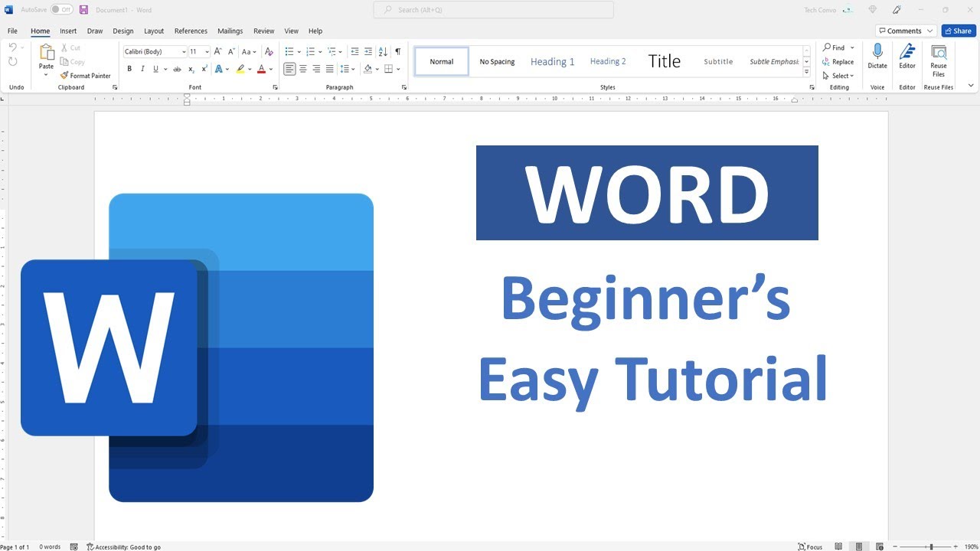Screen dimensions: 980x551
Task: Click Format Painter
Action: tap(86, 76)
